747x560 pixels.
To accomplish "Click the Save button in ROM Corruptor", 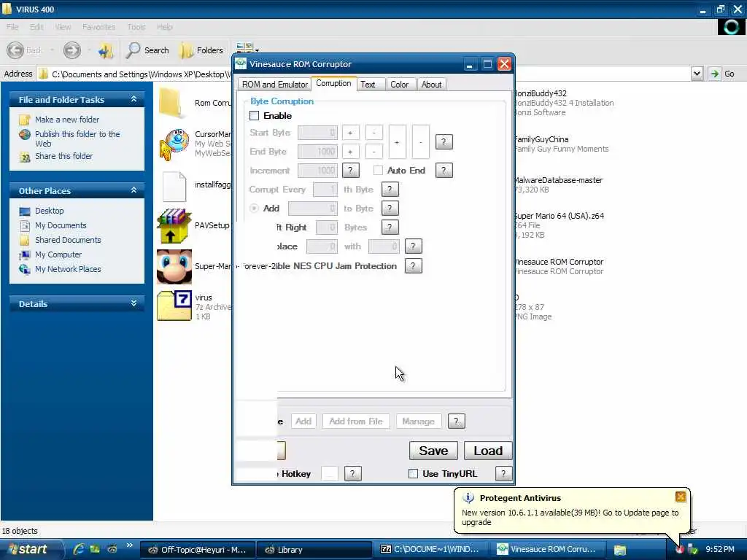I will [x=433, y=451].
